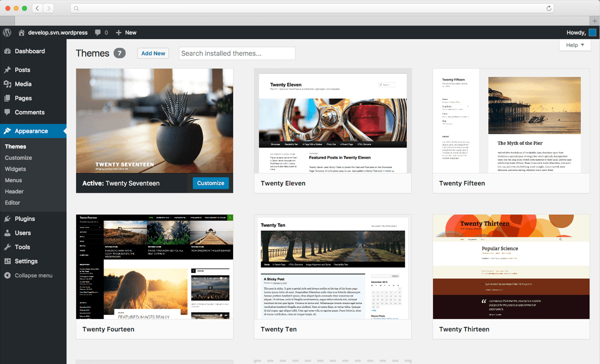
Task: Click the Appearance paintbrush icon
Action: [7, 131]
